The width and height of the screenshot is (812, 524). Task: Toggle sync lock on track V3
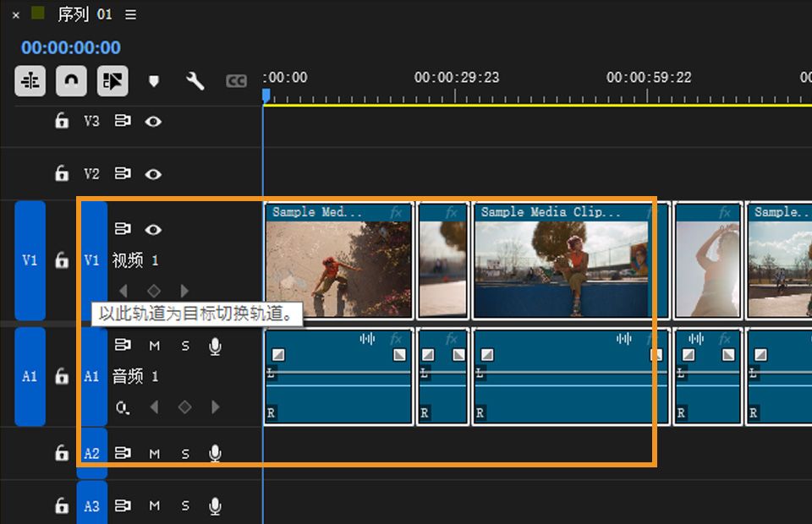coord(123,121)
